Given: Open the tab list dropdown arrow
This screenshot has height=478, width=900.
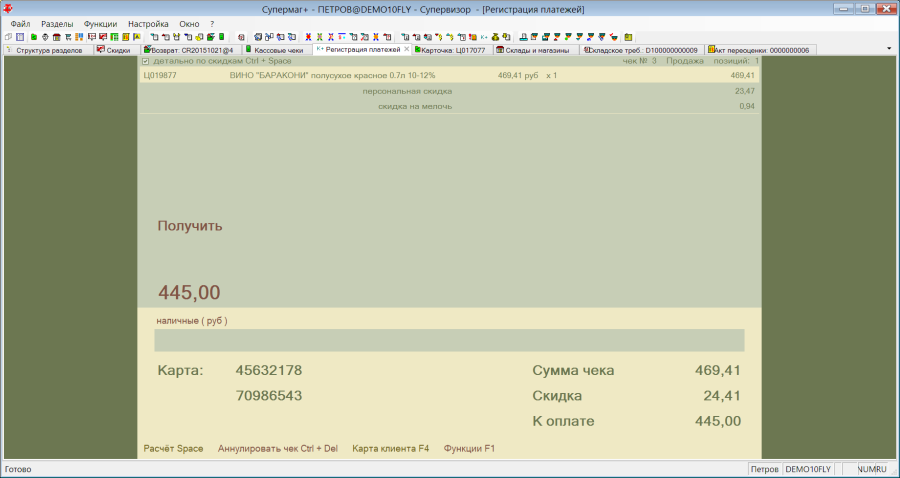Looking at the screenshot, I should click(890, 49).
